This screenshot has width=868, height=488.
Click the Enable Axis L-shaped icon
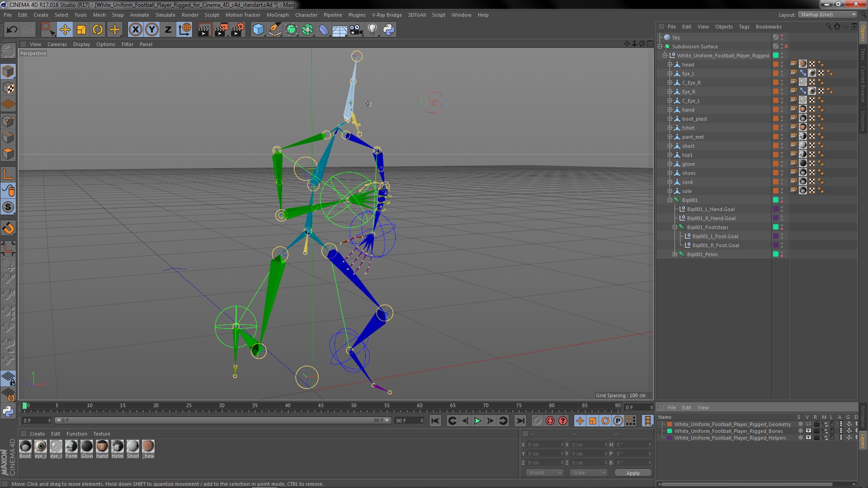[8, 174]
